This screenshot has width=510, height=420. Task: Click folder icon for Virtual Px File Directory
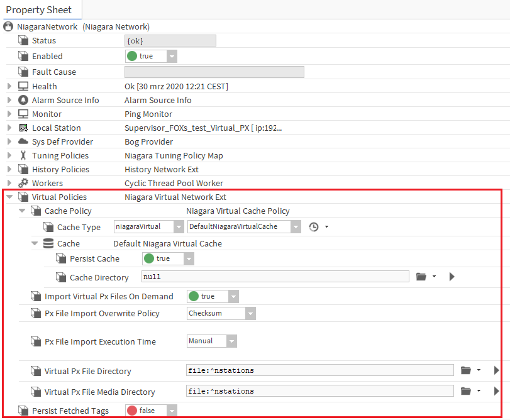tap(466, 370)
